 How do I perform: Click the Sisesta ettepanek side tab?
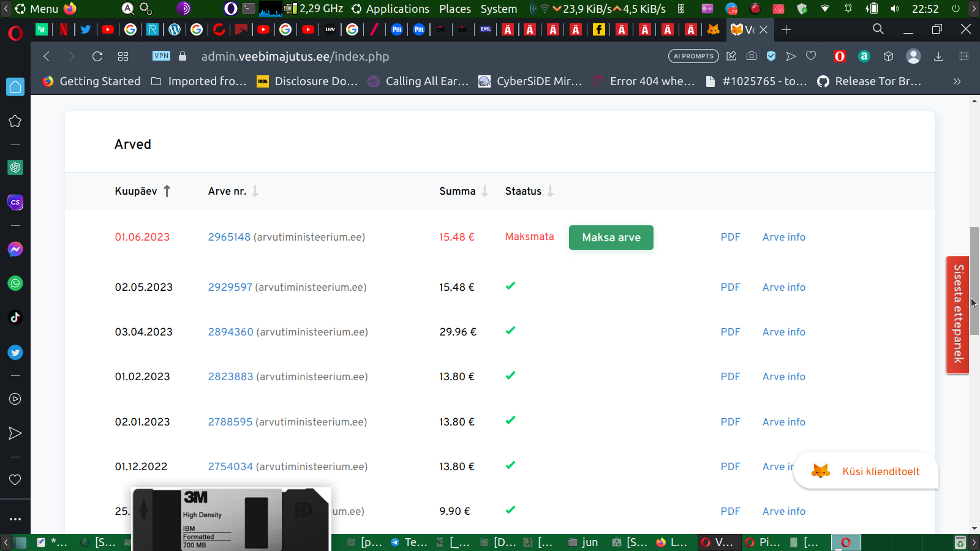tap(958, 314)
